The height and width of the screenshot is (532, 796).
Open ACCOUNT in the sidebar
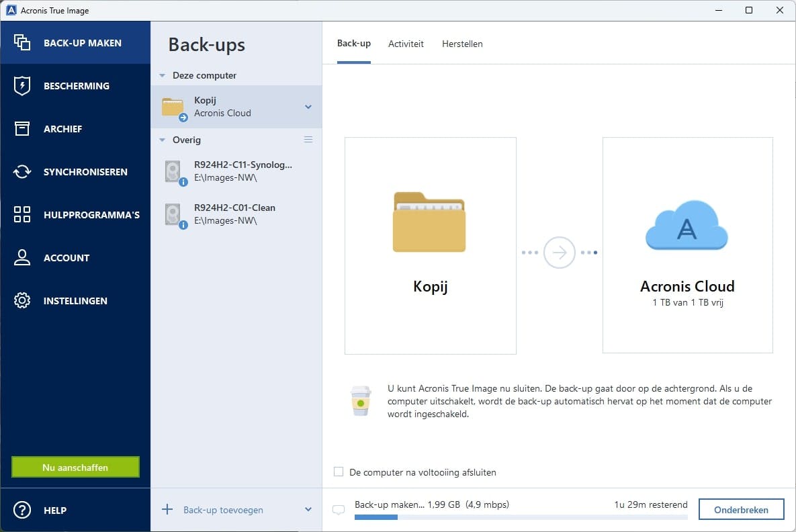[x=75, y=257]
